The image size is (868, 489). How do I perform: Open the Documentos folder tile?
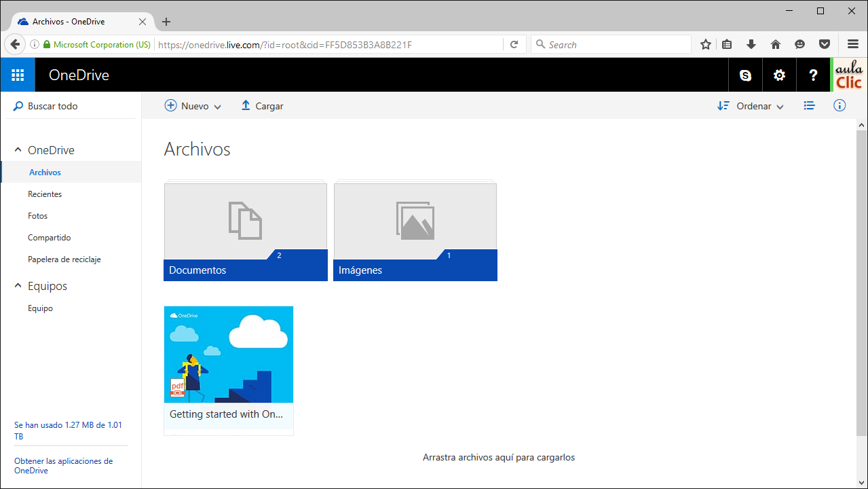click(245, 232)
